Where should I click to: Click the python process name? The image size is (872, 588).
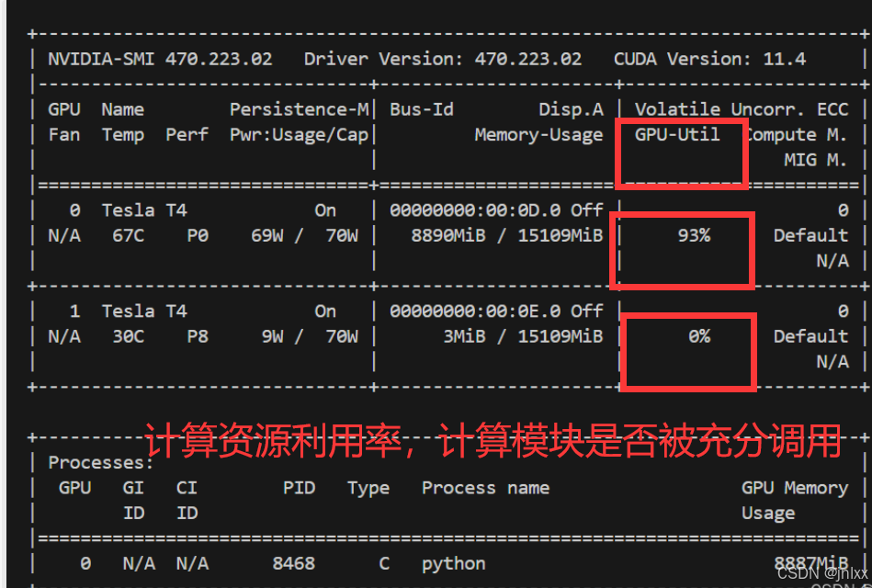(x=453, y=564)
